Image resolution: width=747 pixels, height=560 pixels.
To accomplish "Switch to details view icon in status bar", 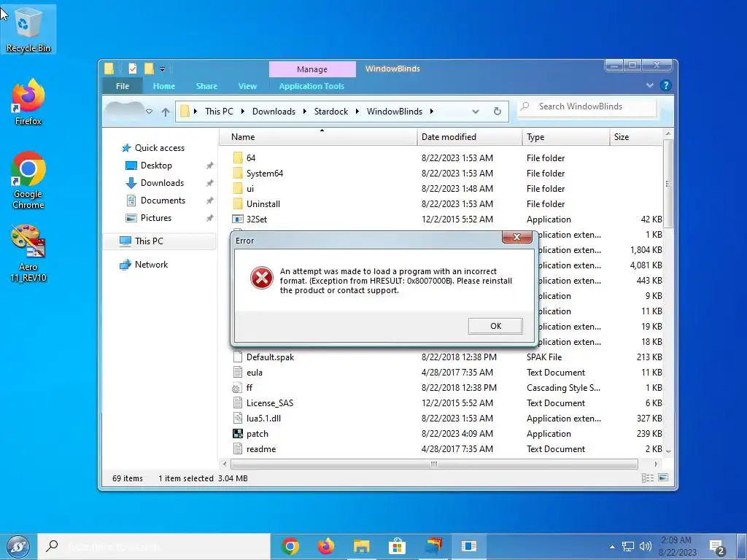I will (648, 478).
